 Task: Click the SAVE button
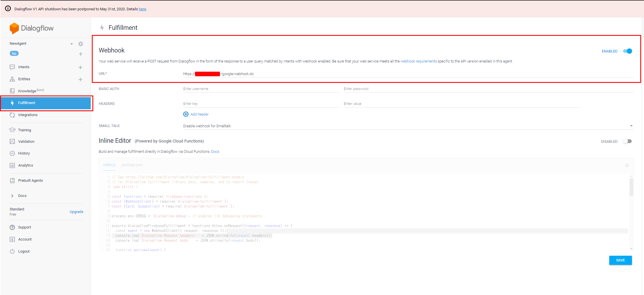[620, 260]
